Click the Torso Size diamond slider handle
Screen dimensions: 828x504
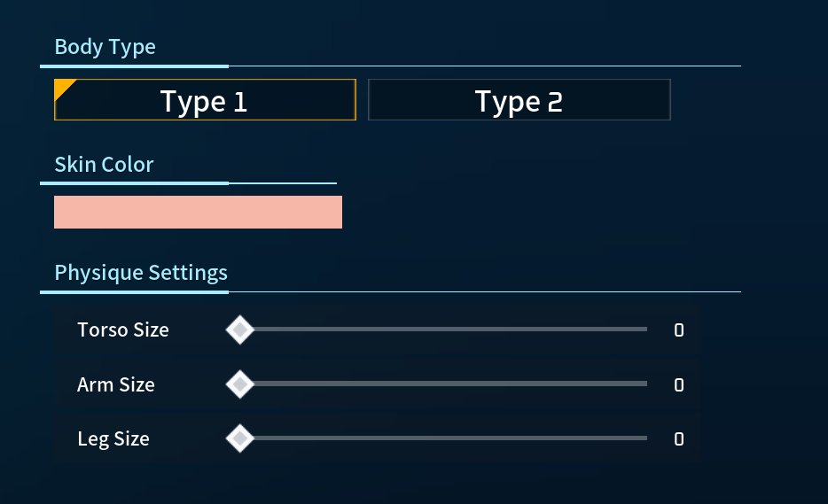coord(239,330)
